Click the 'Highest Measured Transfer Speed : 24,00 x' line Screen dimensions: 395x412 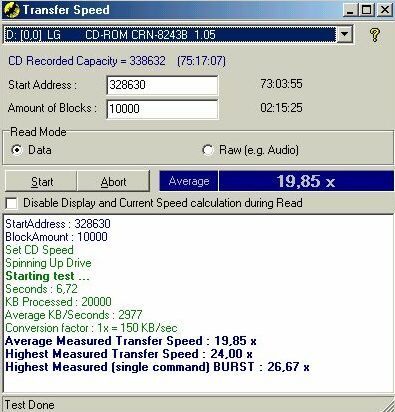point(129,354)
